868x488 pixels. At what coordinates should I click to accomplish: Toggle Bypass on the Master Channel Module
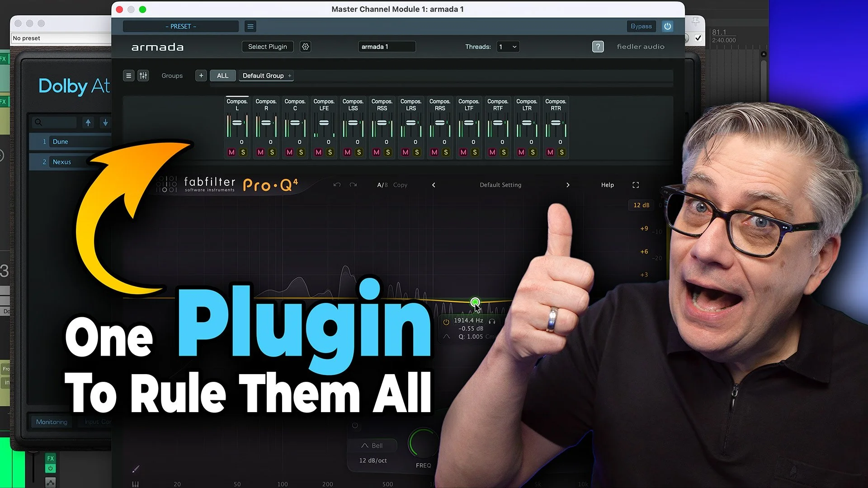[x=641, y=26]
